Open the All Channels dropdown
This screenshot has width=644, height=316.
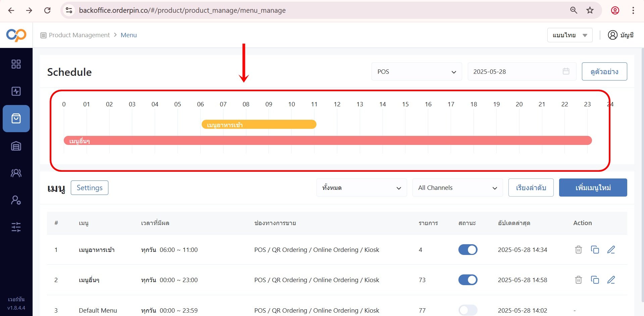pos(457,188)
